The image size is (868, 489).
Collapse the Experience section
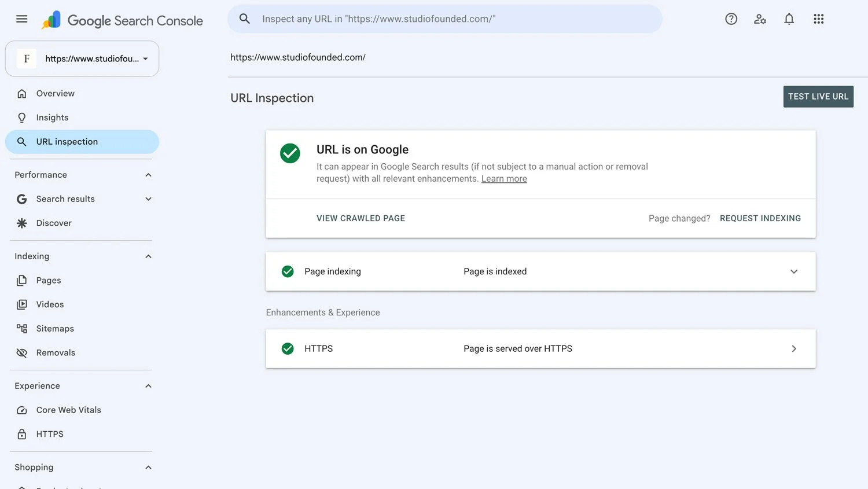[148, 386]
